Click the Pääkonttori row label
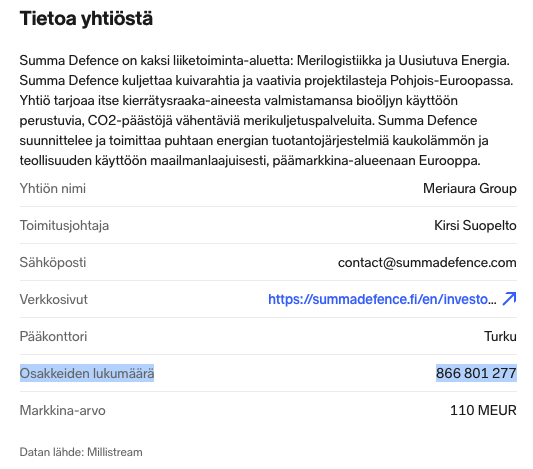 (53, 336)
